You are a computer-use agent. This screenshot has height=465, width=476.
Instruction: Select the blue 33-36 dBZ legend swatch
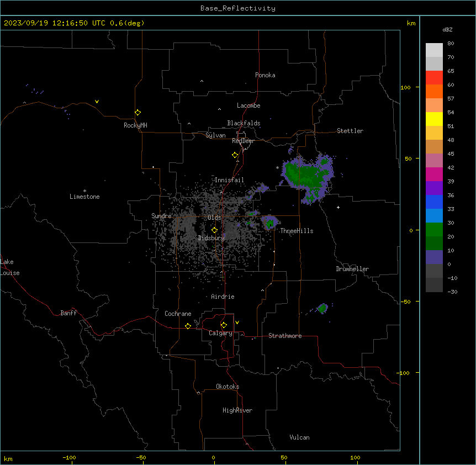click(x=434, y=202)
